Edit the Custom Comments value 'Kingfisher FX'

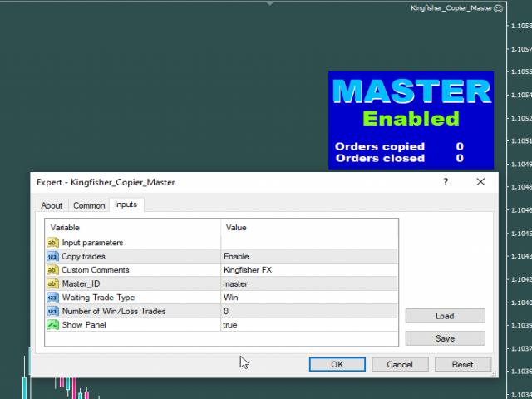coord(308,270)
